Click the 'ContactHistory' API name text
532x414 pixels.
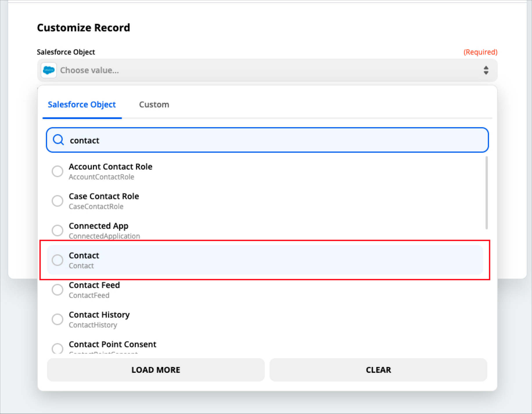click(93, 325)
